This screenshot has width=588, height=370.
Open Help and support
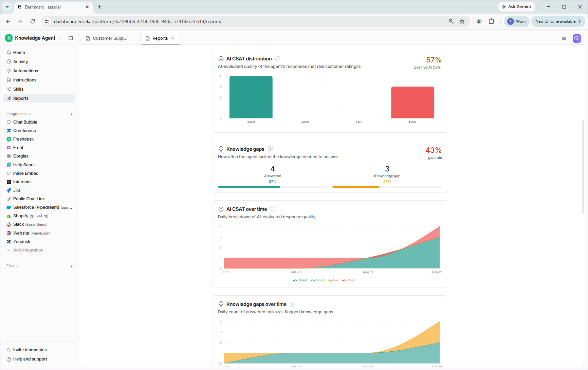pyautogui.click(x=30, y=359)
